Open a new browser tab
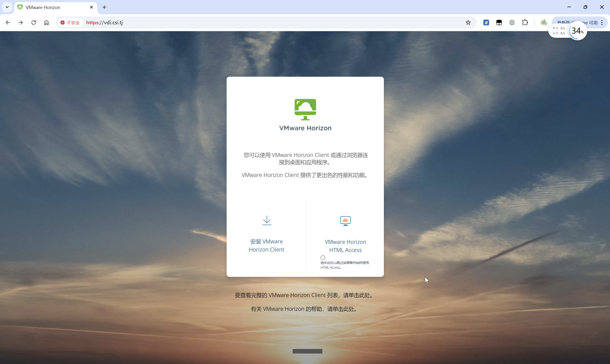This screenshot has height=364, width=610. point(105,7)
